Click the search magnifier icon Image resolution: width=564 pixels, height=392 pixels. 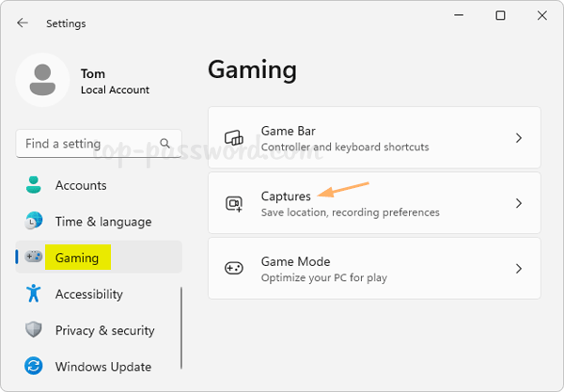click(165, 144)
